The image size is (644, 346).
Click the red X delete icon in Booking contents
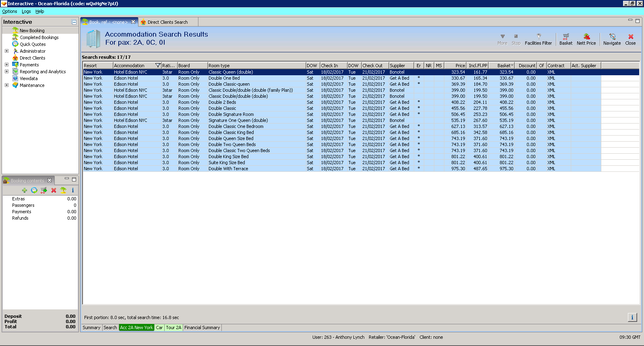(x=54, y=190)
